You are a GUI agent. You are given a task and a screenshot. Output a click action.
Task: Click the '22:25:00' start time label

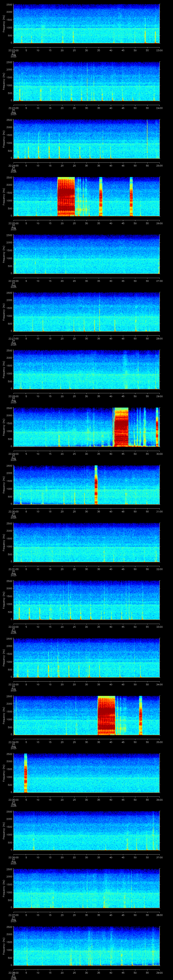coord(14,223)
